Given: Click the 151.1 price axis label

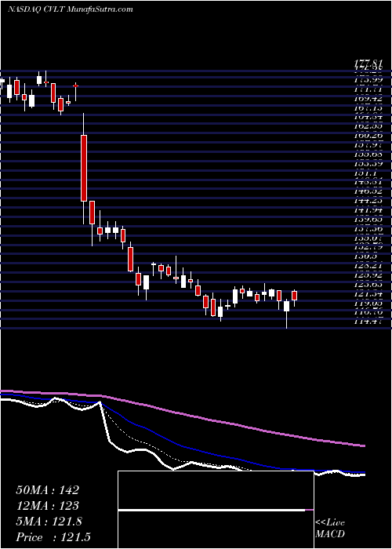Looking at the screenshot, I should coord(366,173).
